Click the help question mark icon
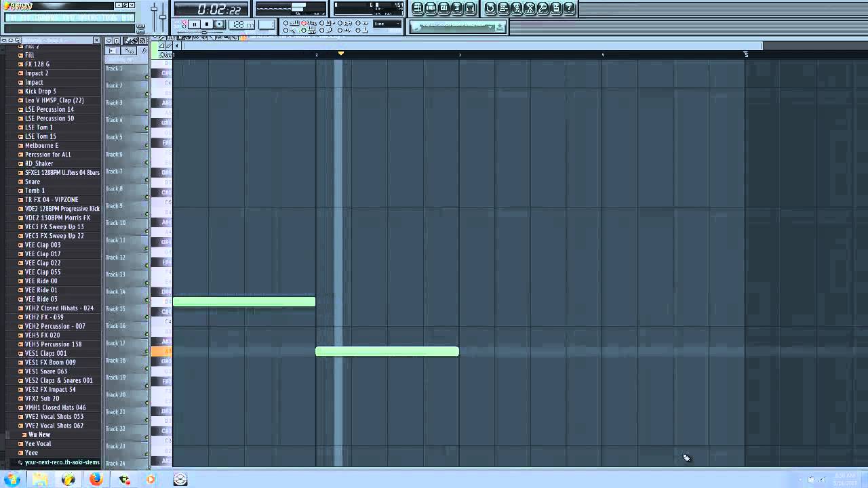 tap(569, 8)
